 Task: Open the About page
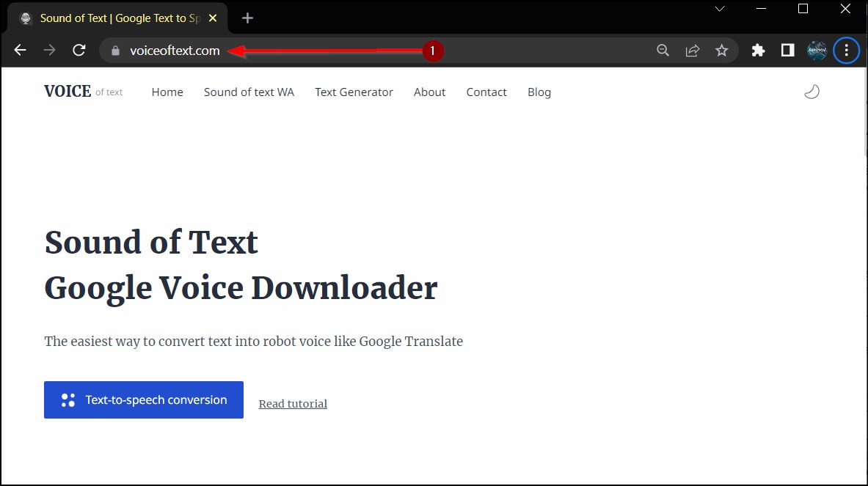[429, 92]
